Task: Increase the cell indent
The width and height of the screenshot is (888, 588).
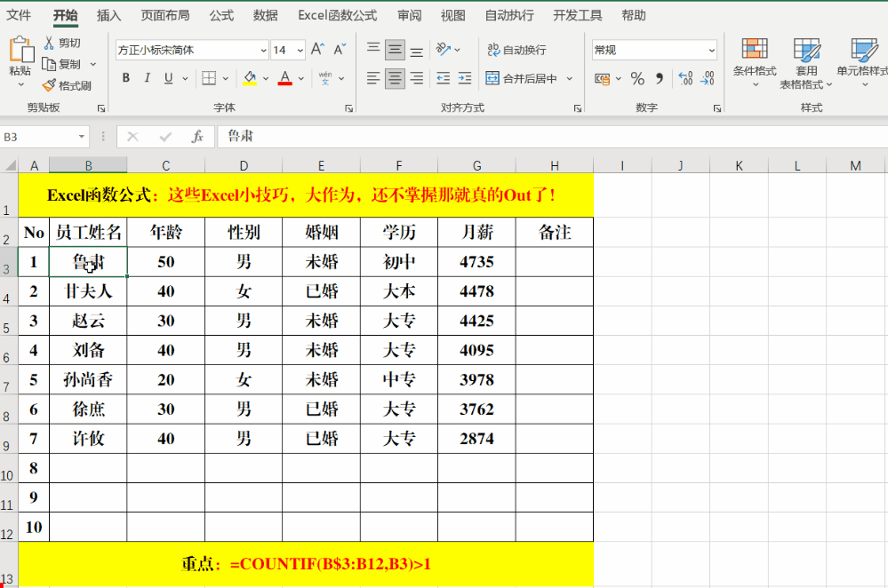Action: pos(465,78)
